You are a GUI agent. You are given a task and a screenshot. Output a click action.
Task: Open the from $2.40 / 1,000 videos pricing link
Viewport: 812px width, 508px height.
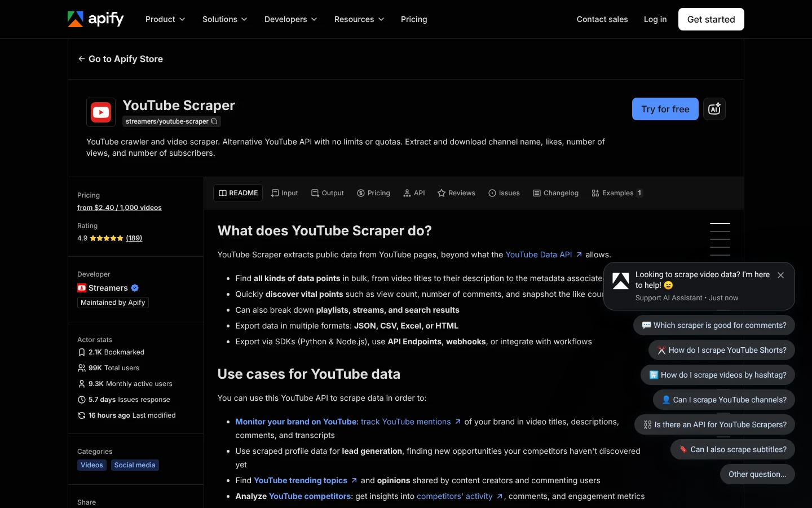[120, 208]
